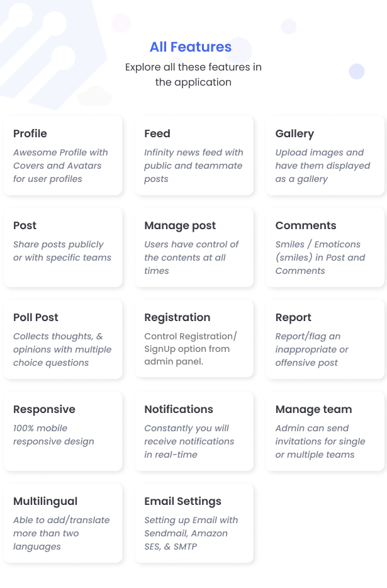Screen dimensions: 387x588
Task: Click the Poll Post card
Action: 63,339
